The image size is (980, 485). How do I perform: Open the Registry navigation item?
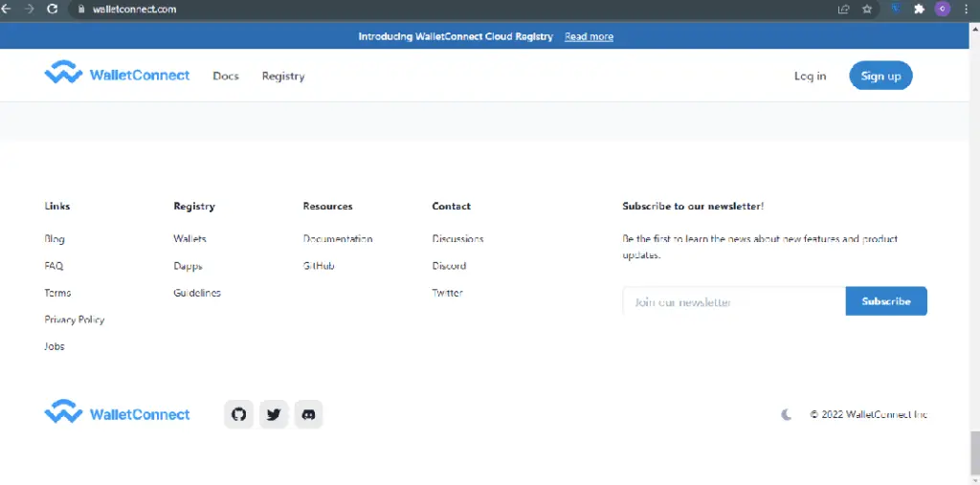(283, 76)
